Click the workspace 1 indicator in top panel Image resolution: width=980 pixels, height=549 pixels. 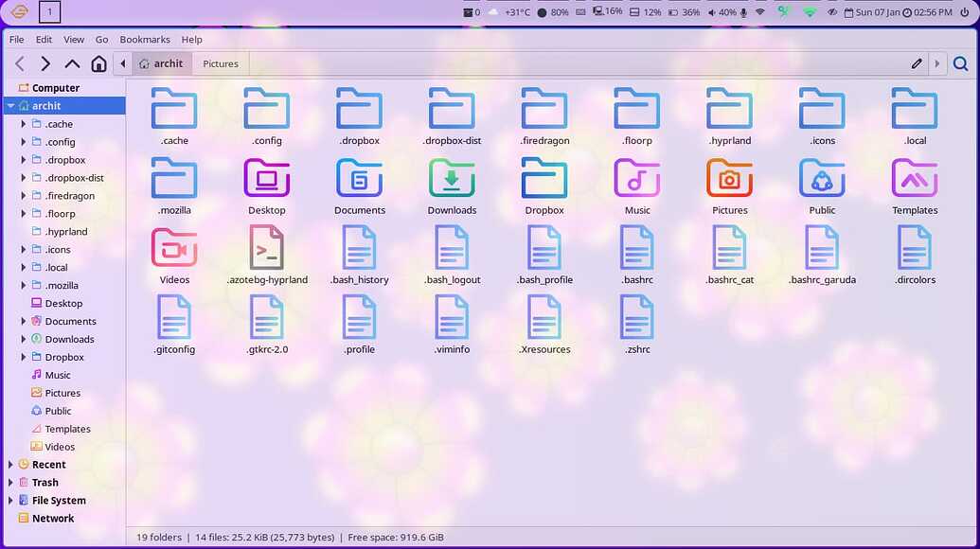pyautogui.click(x=49, y=12)
